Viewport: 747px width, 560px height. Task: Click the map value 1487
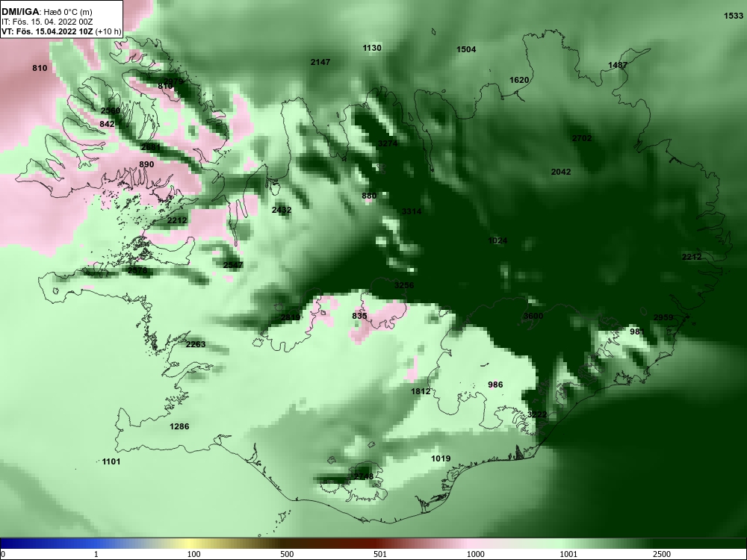click(618, 65)
